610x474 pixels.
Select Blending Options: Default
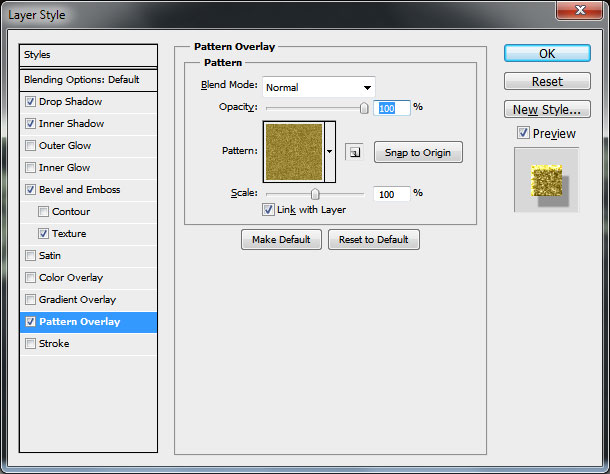coord(88,80)
